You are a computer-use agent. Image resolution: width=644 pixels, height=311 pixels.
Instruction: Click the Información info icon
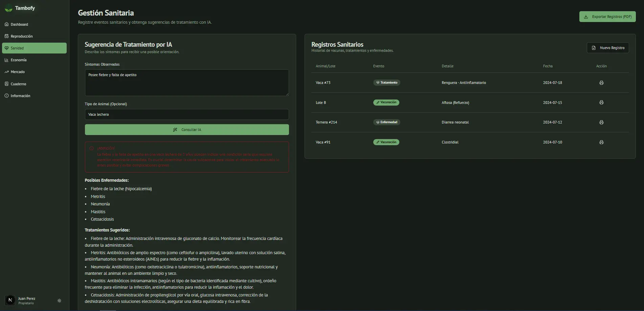point(7,95)
